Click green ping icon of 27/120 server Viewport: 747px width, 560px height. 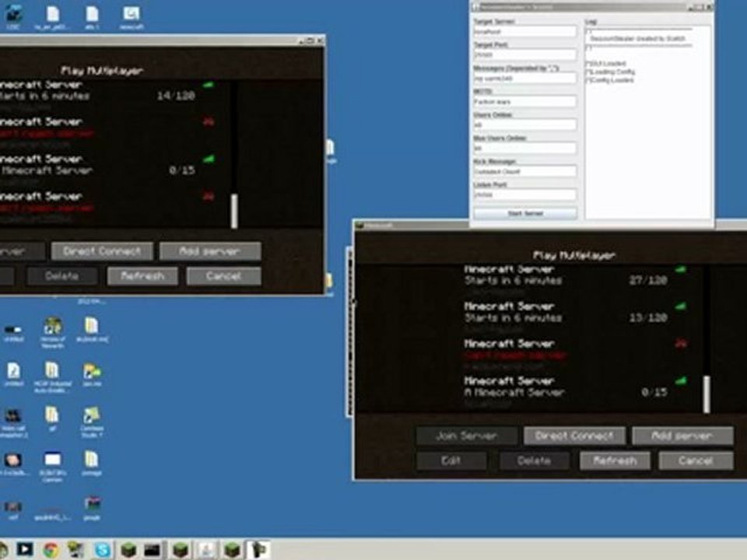coord(680,270)
